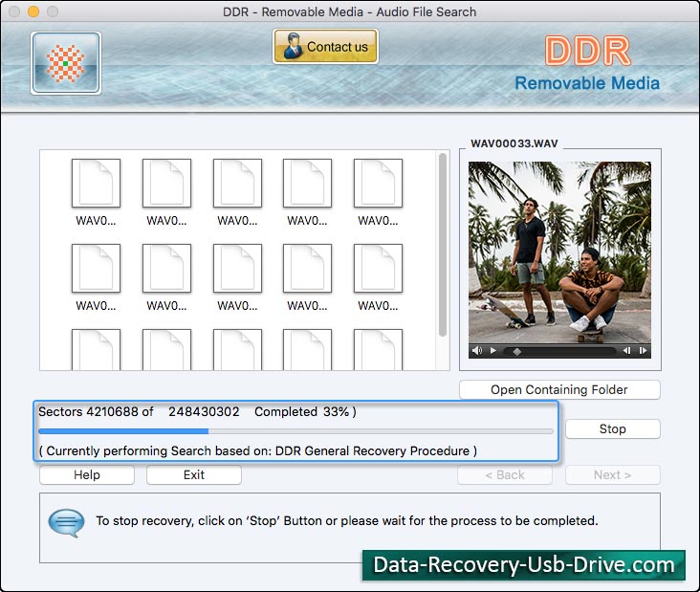Select fourth WAV file in top row
The height and width of the screenshot is (592, 700).
point(307,193)
